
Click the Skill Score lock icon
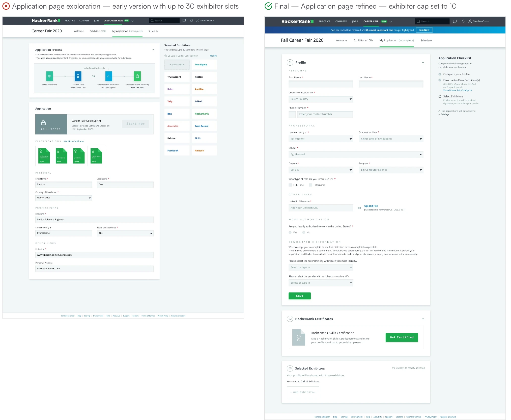[x=43, y=123]
